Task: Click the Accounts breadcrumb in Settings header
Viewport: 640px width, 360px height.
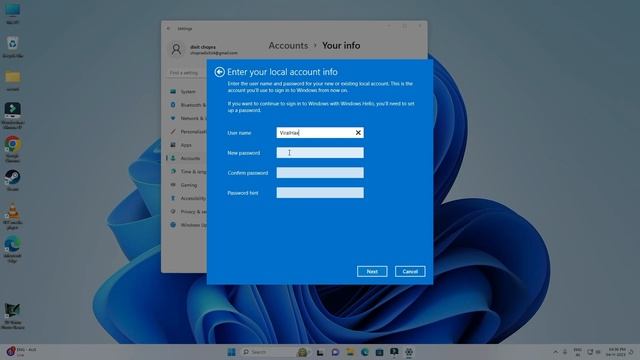Action: point(288,45)
